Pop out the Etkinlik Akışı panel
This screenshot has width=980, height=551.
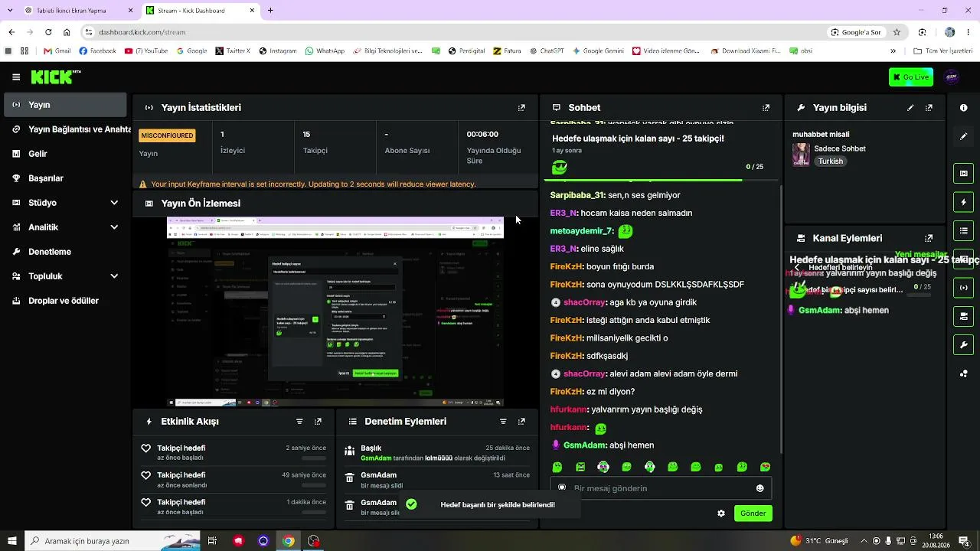318,422
